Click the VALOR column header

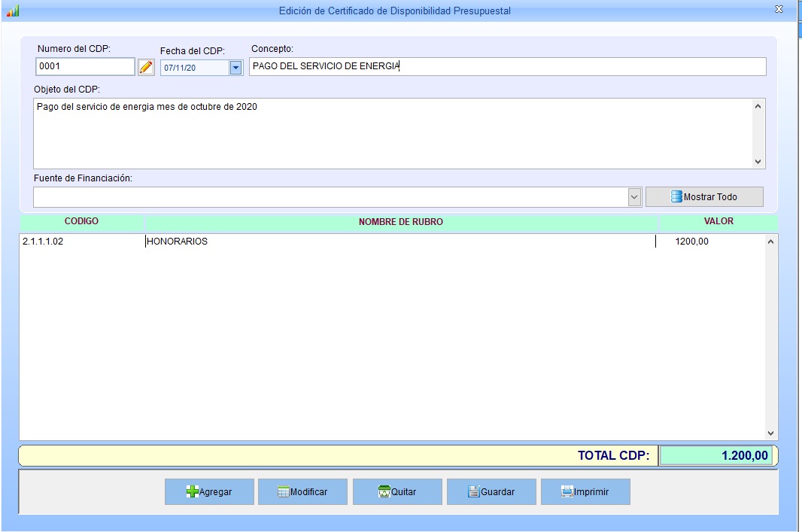[718, 222]
